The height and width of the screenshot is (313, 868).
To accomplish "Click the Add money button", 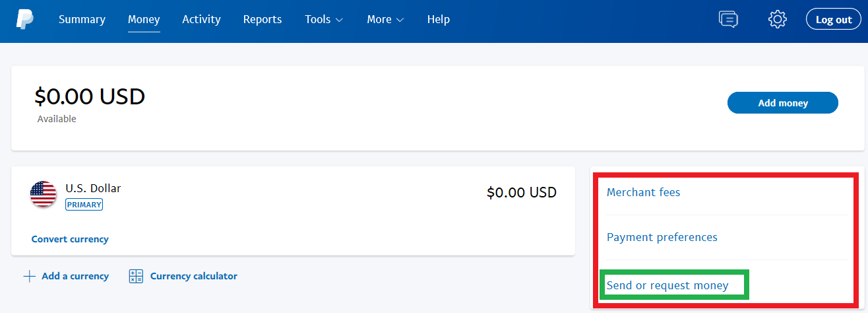I will click(x=783, y=103).
